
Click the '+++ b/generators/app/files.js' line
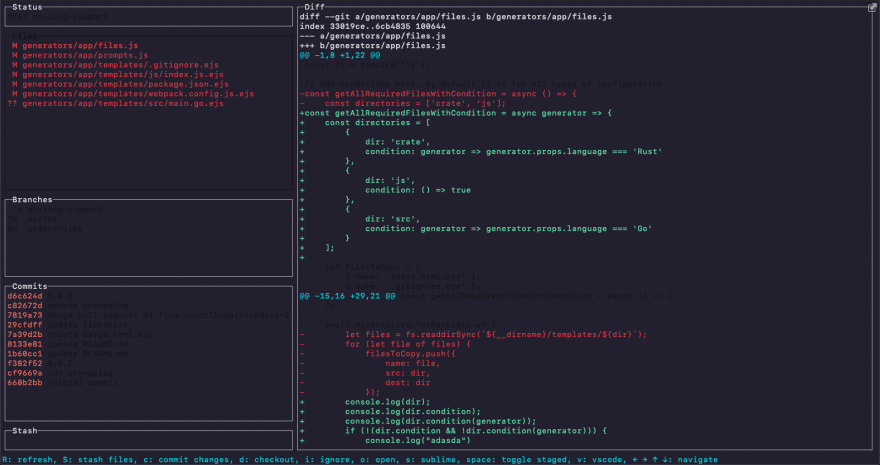[x=373, y=45]
